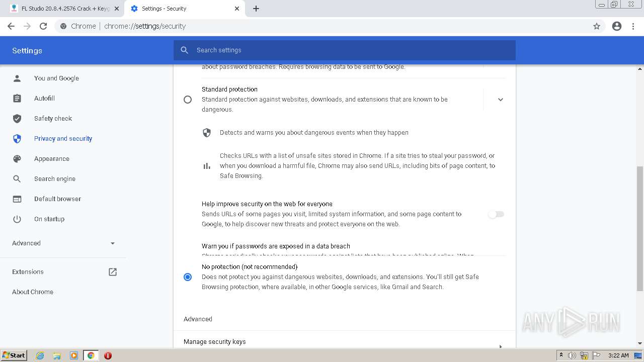This screenshot has height=362, width=644.
Task: Click the window icon beside Default browser
Action: (17, 199)
